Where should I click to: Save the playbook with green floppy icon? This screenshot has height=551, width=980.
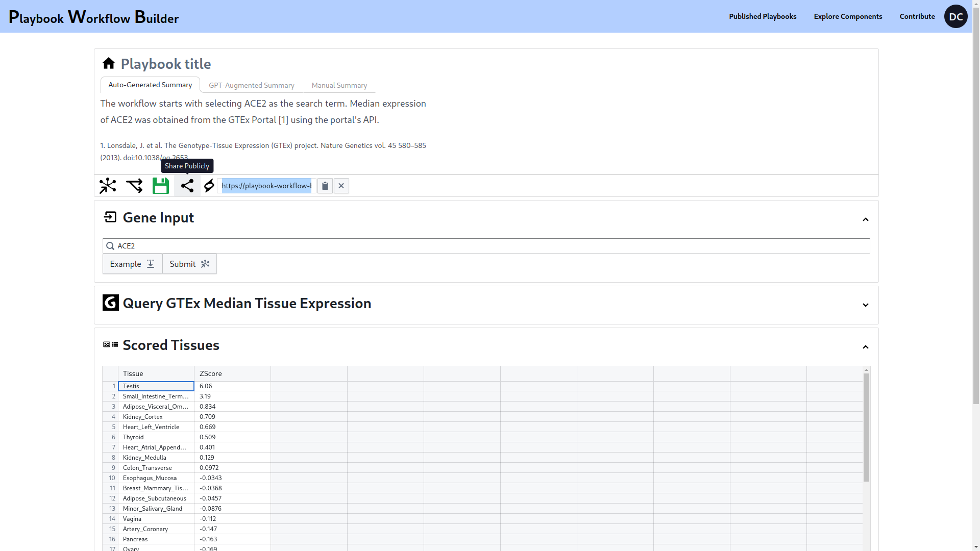tap(161, 186)
